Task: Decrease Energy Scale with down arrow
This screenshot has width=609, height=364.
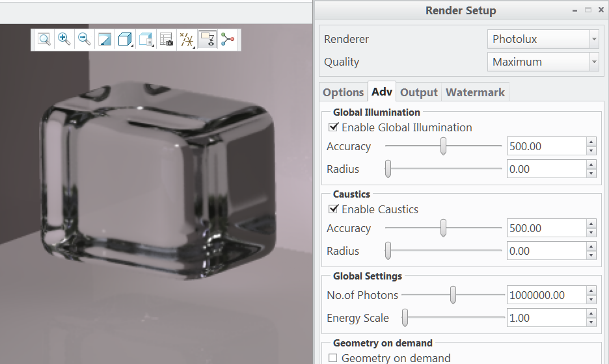Action: [x=591, y=322]
